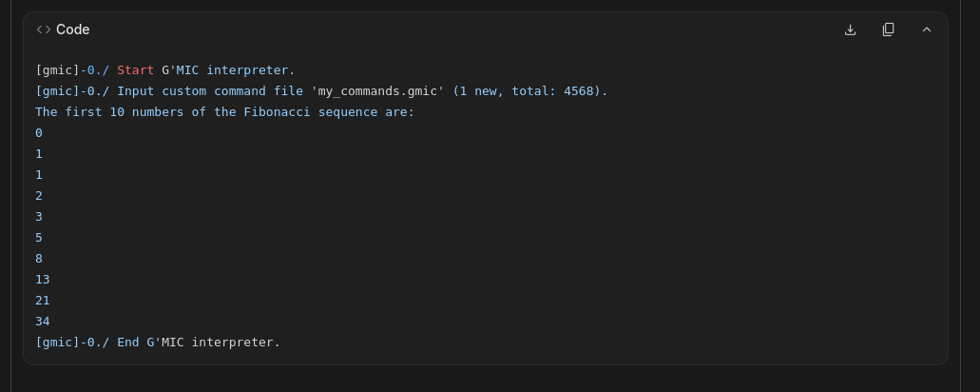Image resolution: width=980 pixels, height=392 pixels.
Task: Copy the code block contents
Action: (888, 29)
